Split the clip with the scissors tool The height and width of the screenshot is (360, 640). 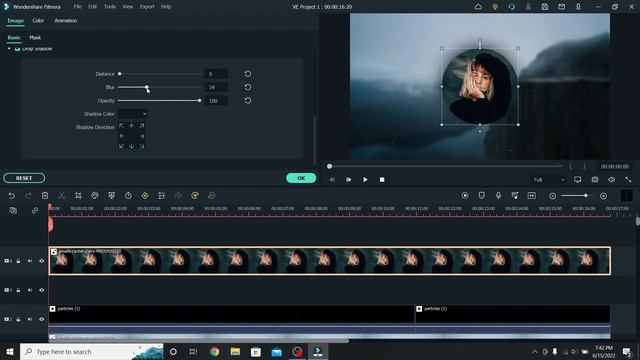pyautogui.click(x=62, y=196)
